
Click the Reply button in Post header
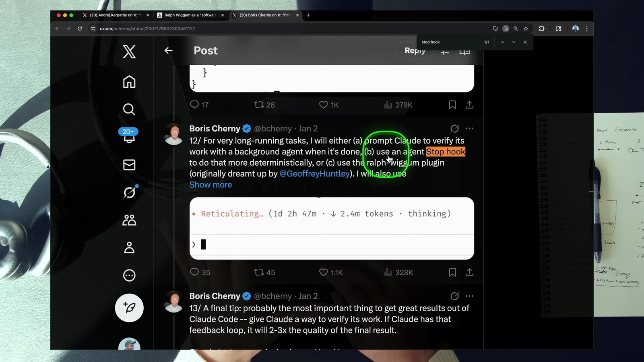(x=415, y=51)
